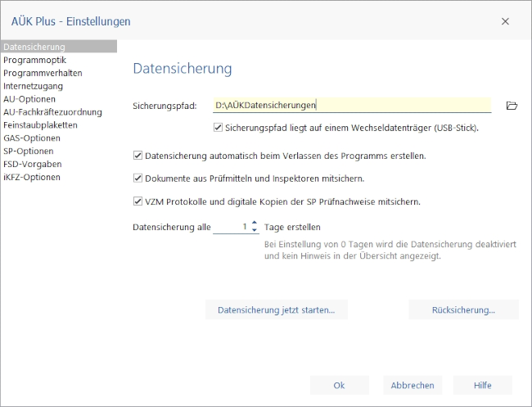The height and width of the screenshot is (407, 532).
Task: Close the Einstellungen dialog window
Action: pos(505,21)
